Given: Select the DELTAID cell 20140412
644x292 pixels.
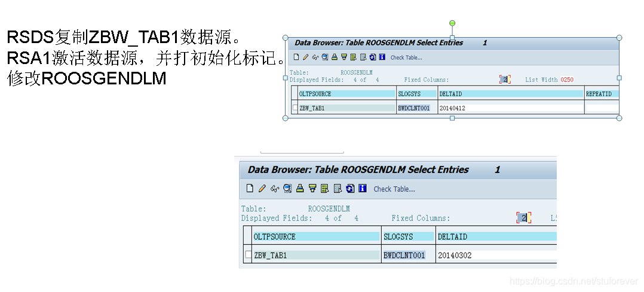Looking at the screenshot, I should pyautogui.click(x=511, y=108).
